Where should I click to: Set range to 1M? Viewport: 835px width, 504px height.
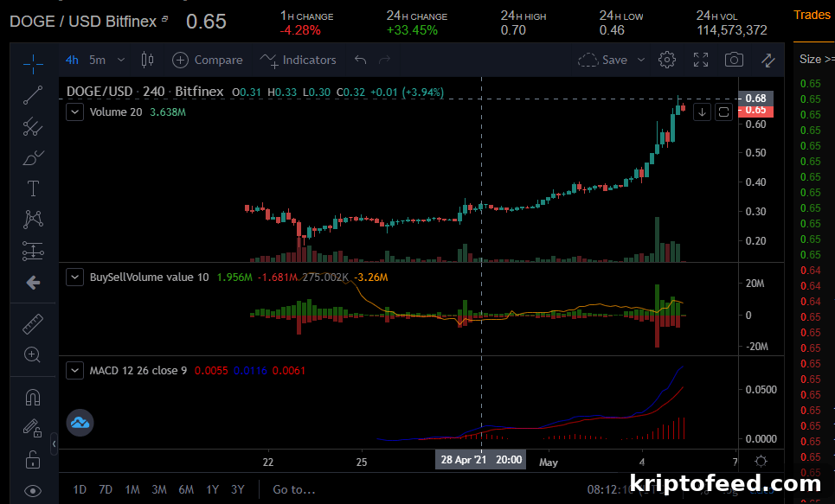(132, 489)
